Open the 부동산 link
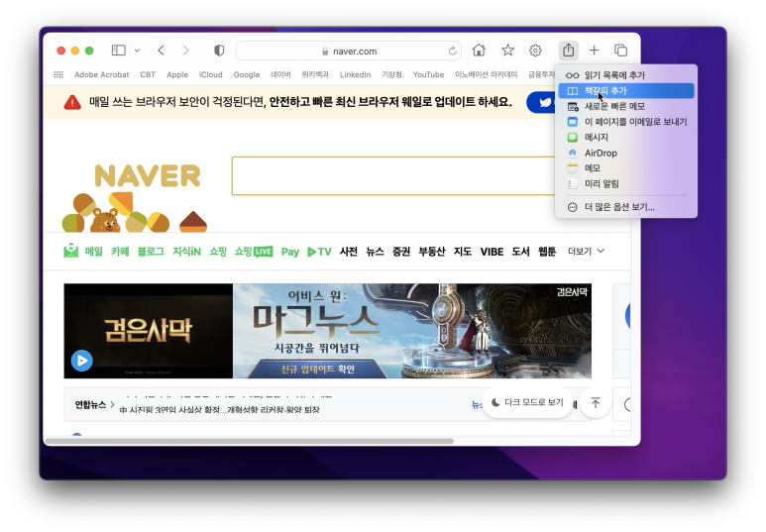Screen dimensions: 766x532 432,252
